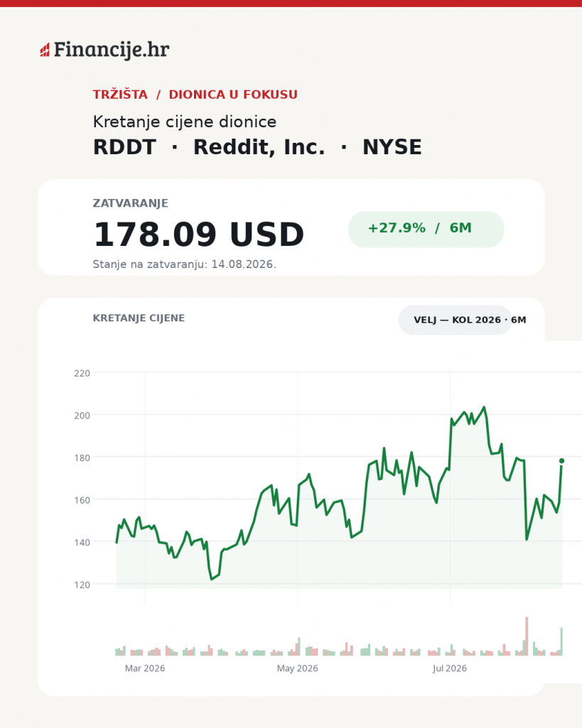Open the VELJ — KOL 2026 range selector
The image size is (582, 728).
pyautogui.click(x=455, y=320)
